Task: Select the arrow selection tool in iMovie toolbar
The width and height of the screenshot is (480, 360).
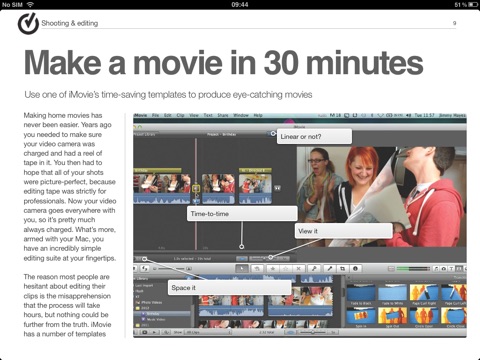Action: 242,268
